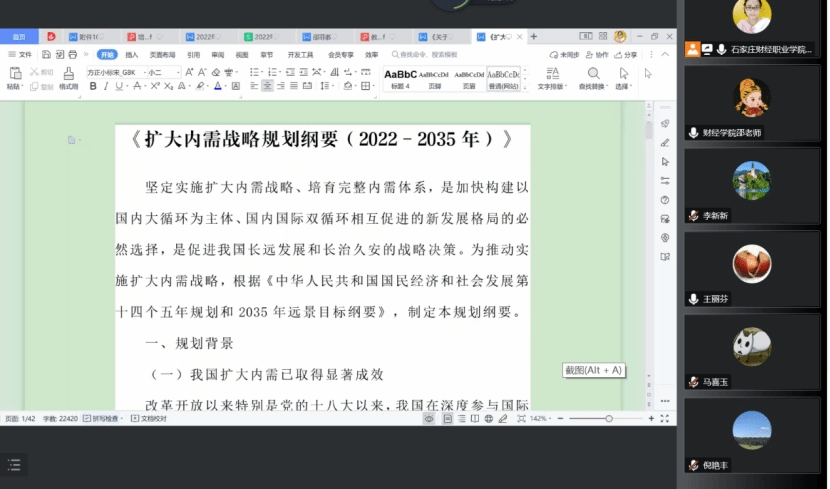Click the character border icon

coord(236,86)
